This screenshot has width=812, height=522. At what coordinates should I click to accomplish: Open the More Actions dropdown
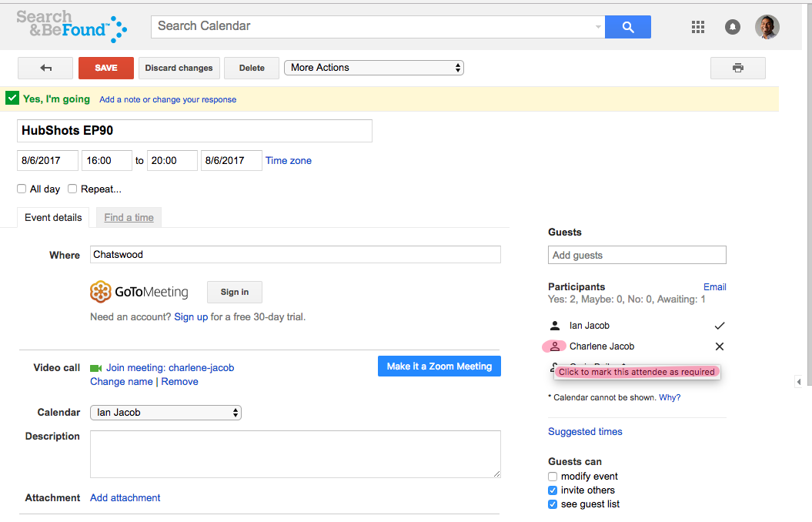pyautogui.click(x=374, y=68)
